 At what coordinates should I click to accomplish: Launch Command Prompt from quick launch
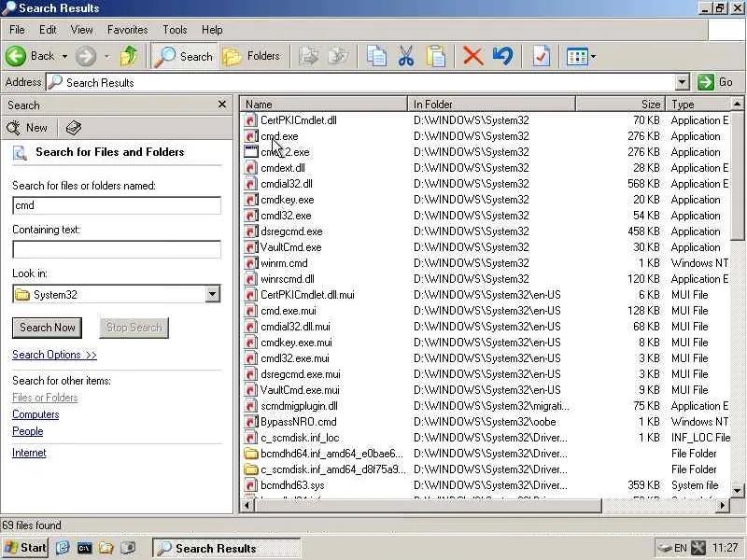click(x=84, y=548)
